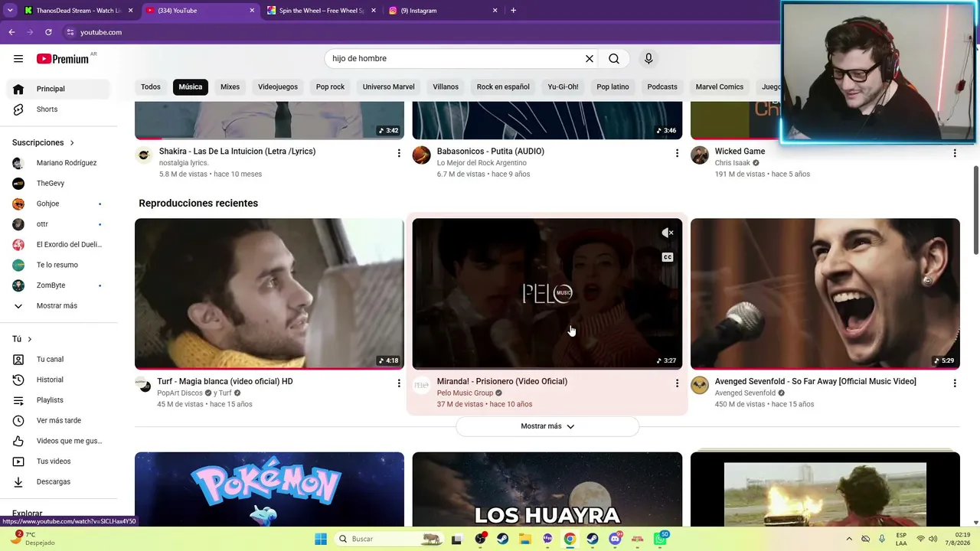This screenshot has width=980, height=551.
Task: Open the Miranda! - Prisionero video title
Action: pyautogui.click(x=502, y=381)
